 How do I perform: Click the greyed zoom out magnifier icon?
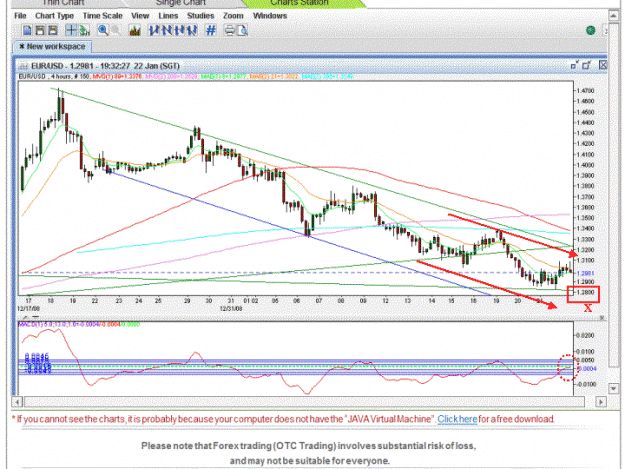tap(116, 31)
